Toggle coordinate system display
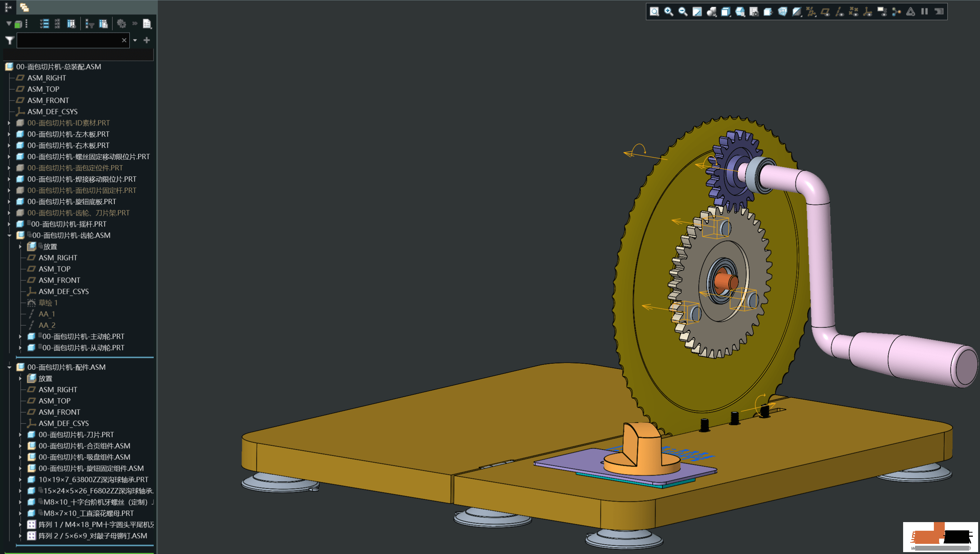The height and width of the screenshot is (554, 980). point(868,12)
